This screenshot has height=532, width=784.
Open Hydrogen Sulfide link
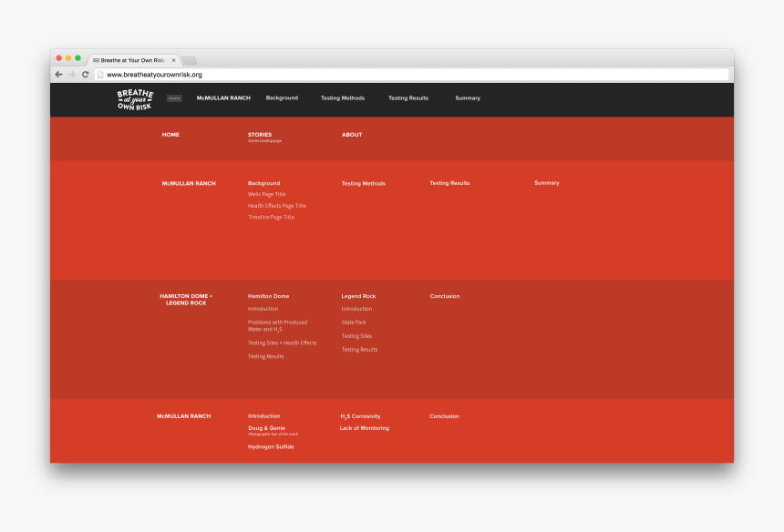click(x=271, y=447)
